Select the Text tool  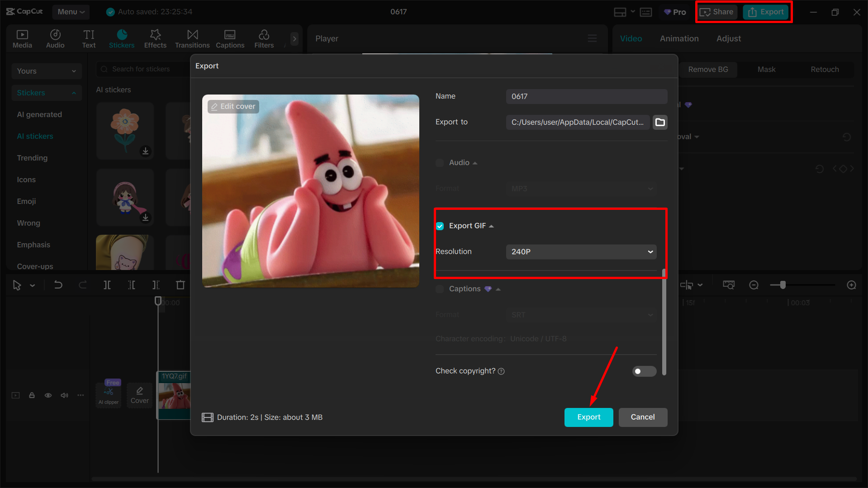coord(89,38)
